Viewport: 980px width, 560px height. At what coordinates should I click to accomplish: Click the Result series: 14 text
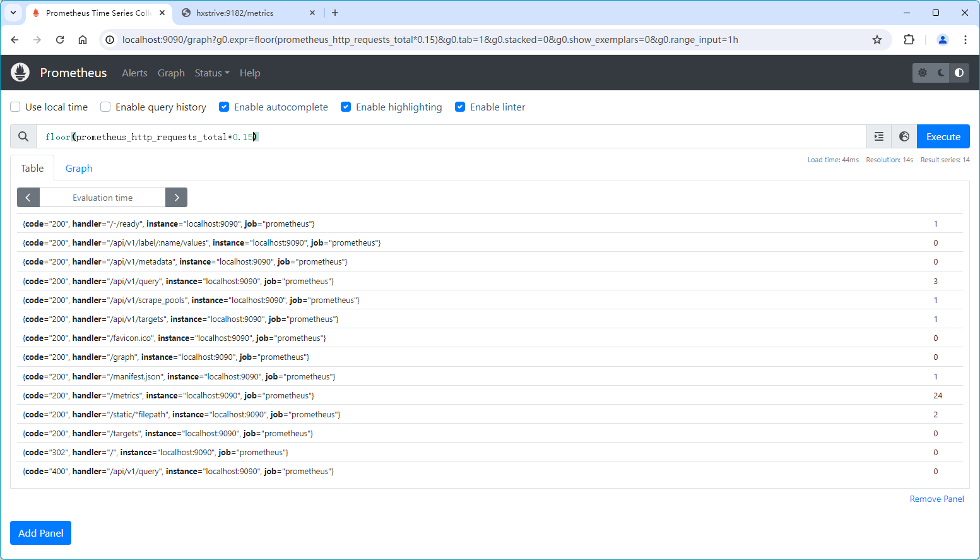pyautogui.click(x=945, y=160)
